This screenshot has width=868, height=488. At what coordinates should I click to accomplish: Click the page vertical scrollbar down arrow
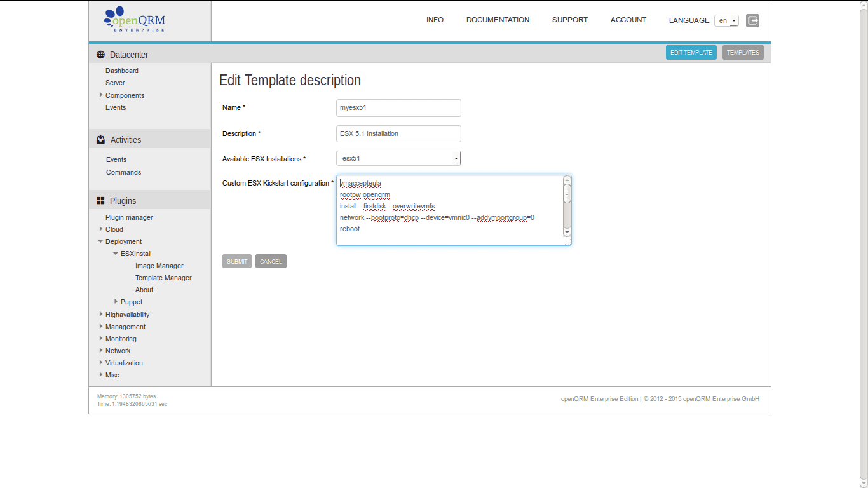[864, 484]
